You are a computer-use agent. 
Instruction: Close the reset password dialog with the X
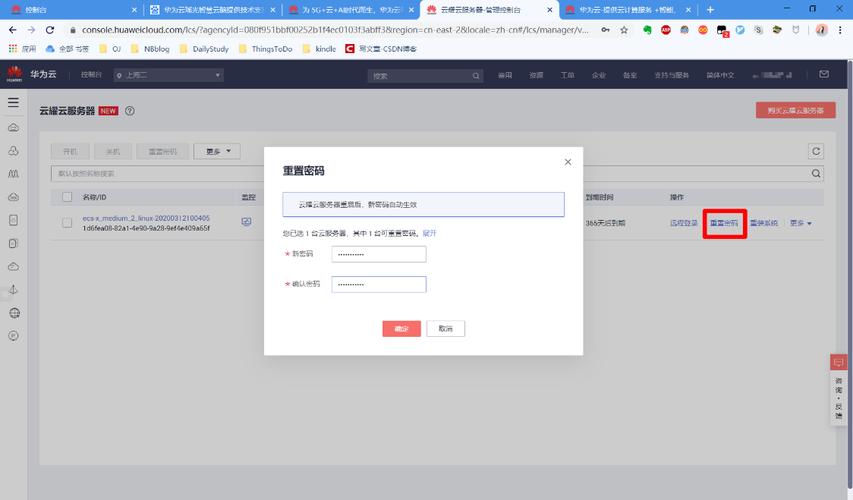[567, 162]
